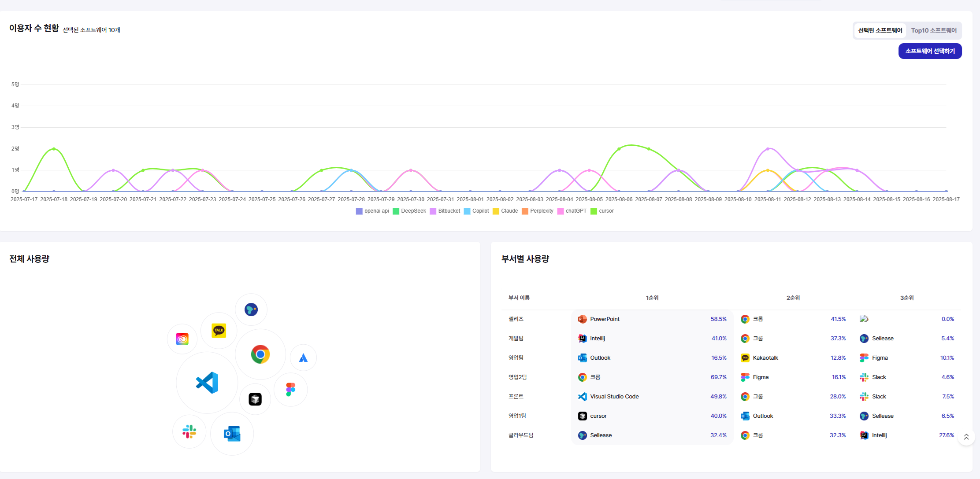
Task: Select the 선택된 소프트웨어 tab
Action: 880,30
